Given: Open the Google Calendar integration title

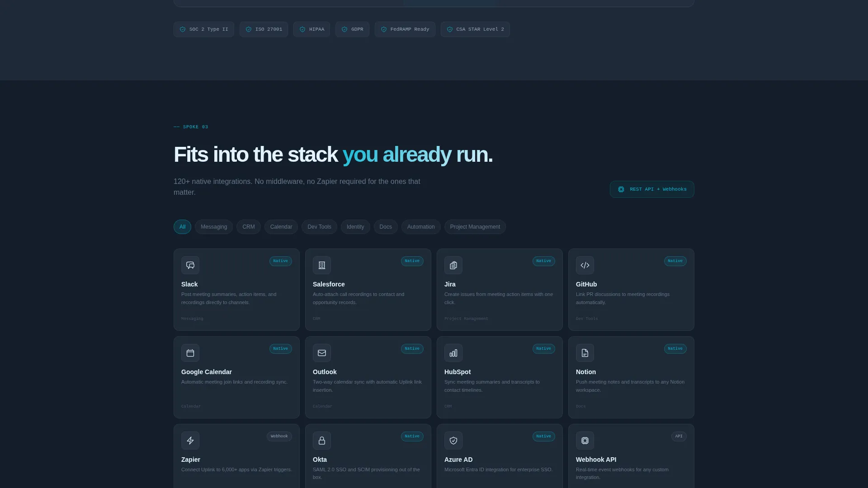Looking at the screenshot, I should coord(207,372).
